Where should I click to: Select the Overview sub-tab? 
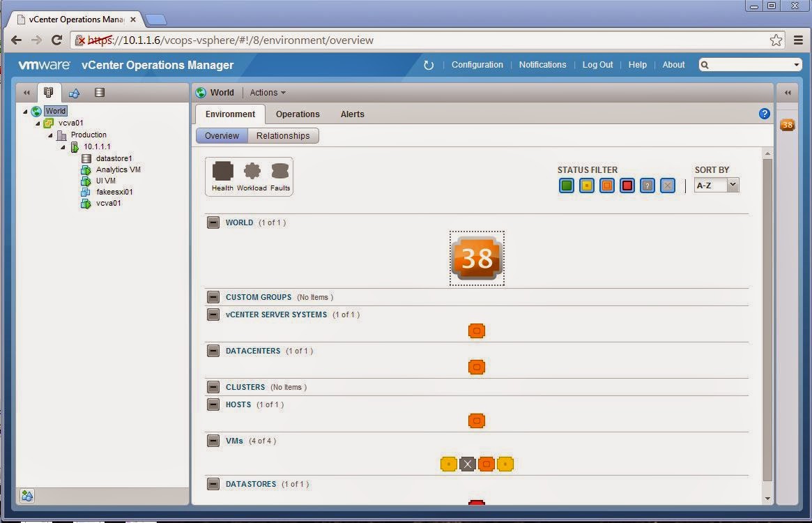[x=222, y=136]
